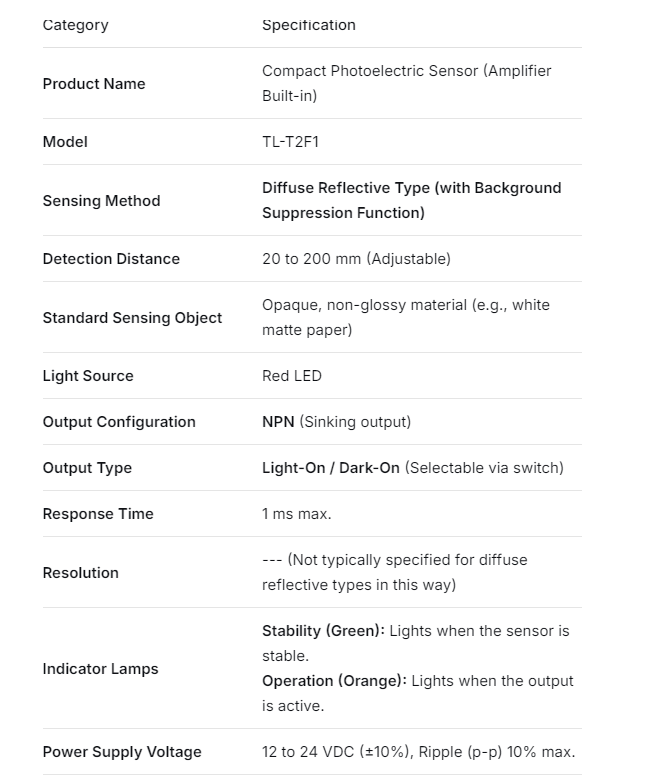Click the bold "NPN" output text

tap(278, 422)
